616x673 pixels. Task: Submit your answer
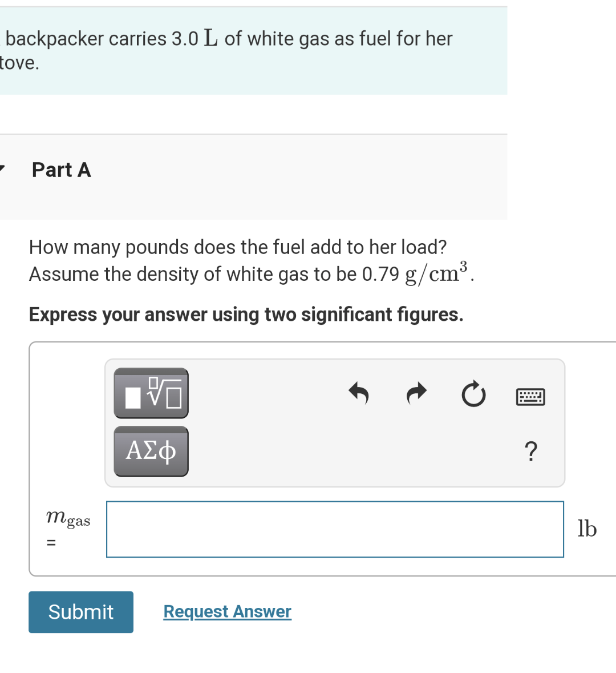(x=80, y=612)
